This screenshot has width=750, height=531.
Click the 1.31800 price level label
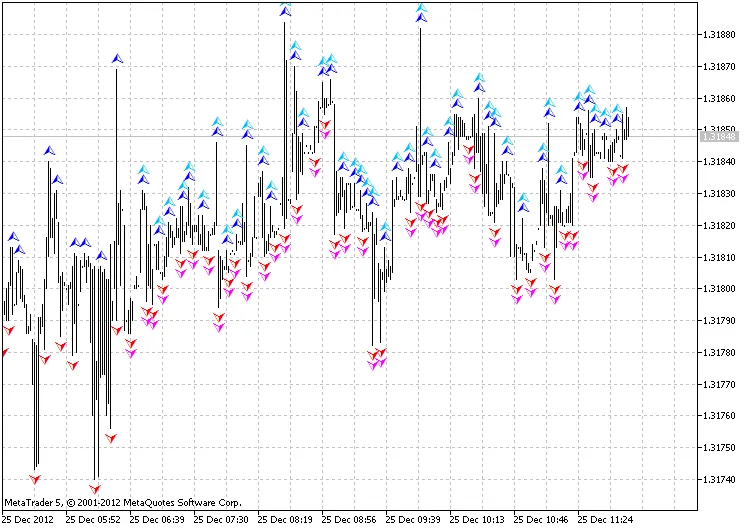(x=720, y=289)
